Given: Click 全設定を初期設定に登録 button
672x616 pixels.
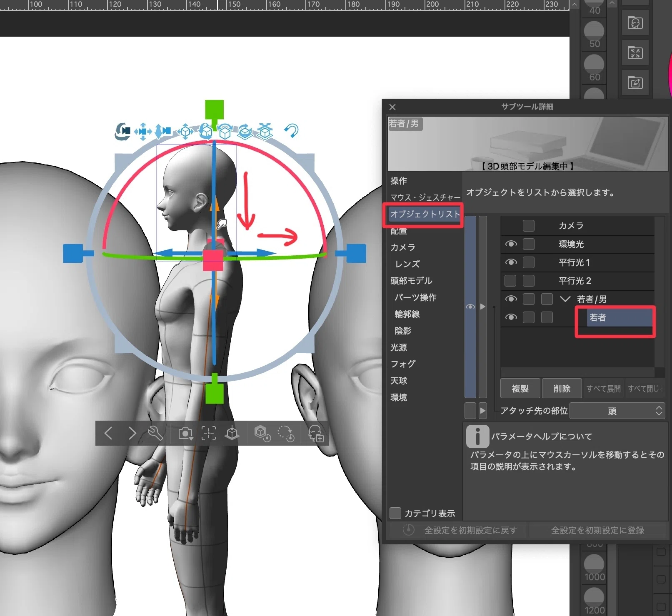Looking at the screenshot, I should (x=597, y=530).
